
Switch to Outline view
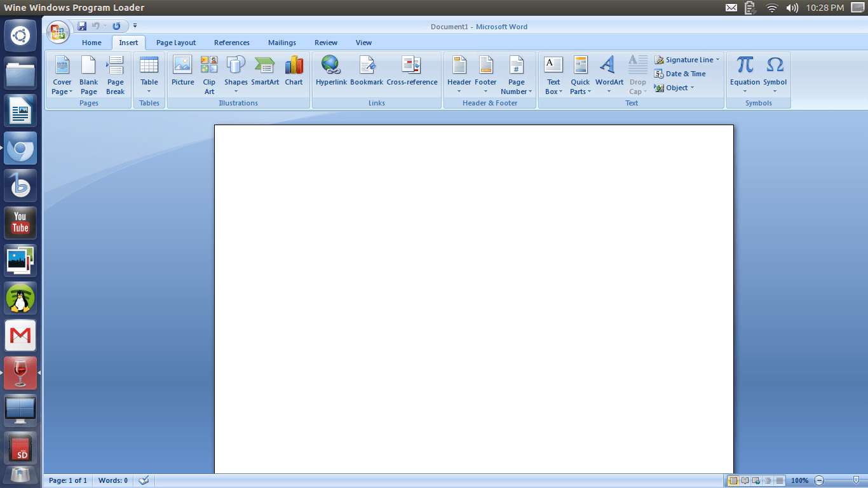[x=768, y=480]
